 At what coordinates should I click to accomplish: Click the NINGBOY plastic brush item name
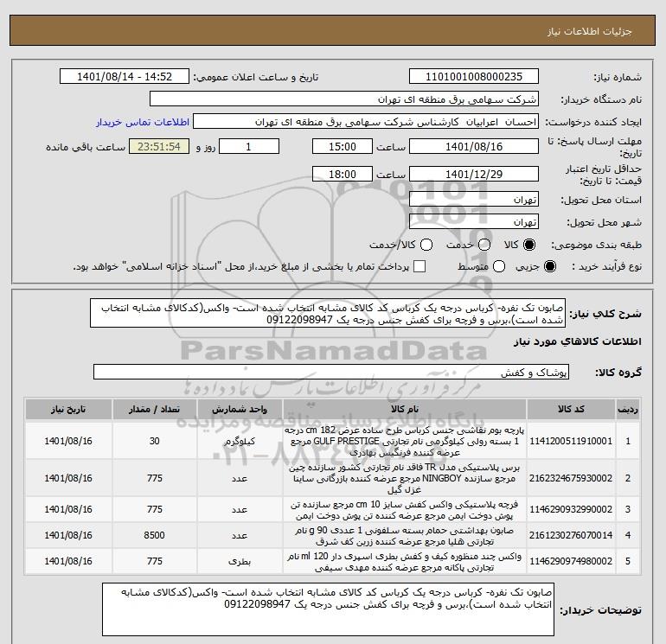[x=405, y=478]
